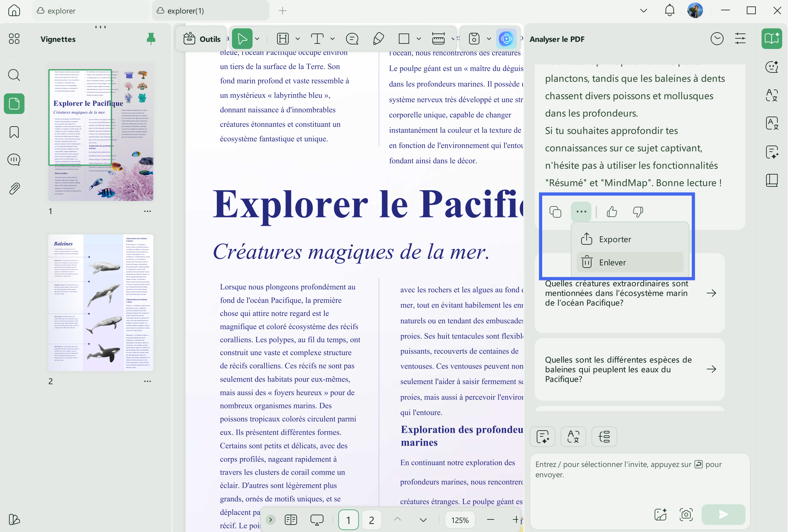
Task: Open the attachments paperclip panel
Action: (14, 188)
